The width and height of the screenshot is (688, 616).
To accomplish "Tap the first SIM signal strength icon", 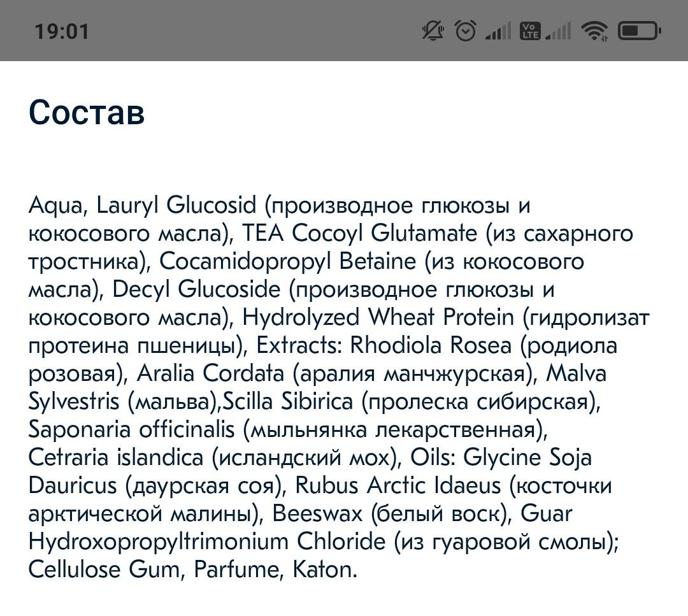I will click(x=498, y=31).
